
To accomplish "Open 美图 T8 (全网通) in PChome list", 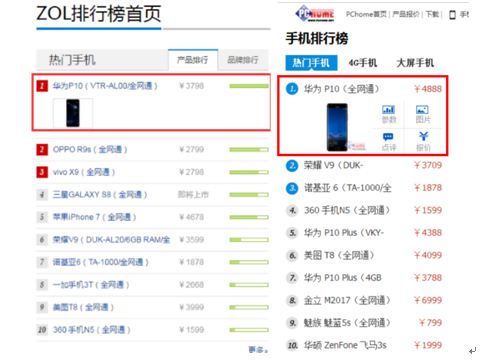I will [339, 255].
